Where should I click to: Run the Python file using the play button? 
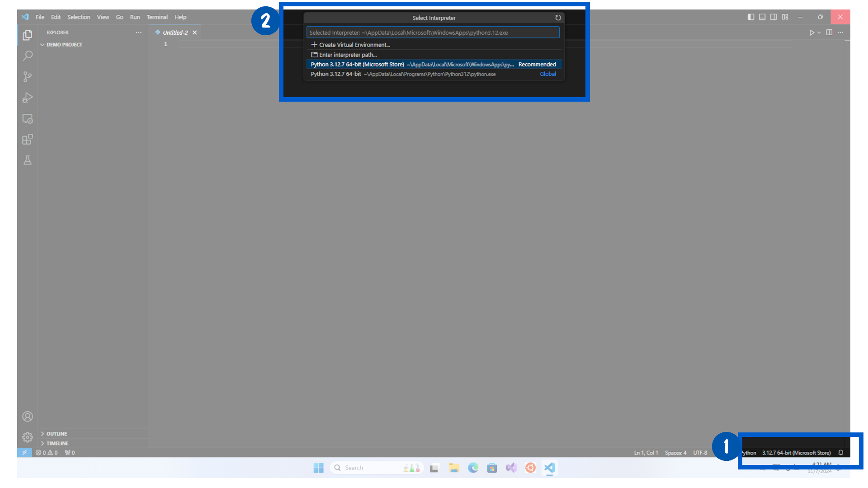[812, 32]
